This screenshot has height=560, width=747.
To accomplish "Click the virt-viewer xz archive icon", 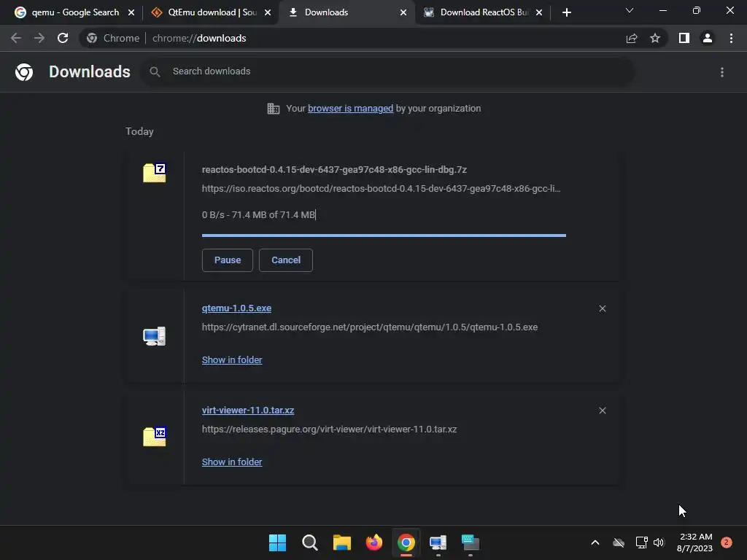I will (x=155, y=436).
